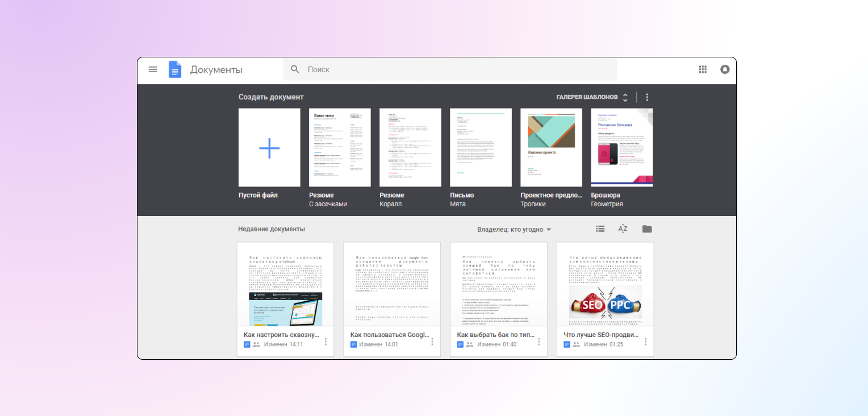Open the notifications bell icon
The height and width of the screenshot is (416, 868).
725,69
